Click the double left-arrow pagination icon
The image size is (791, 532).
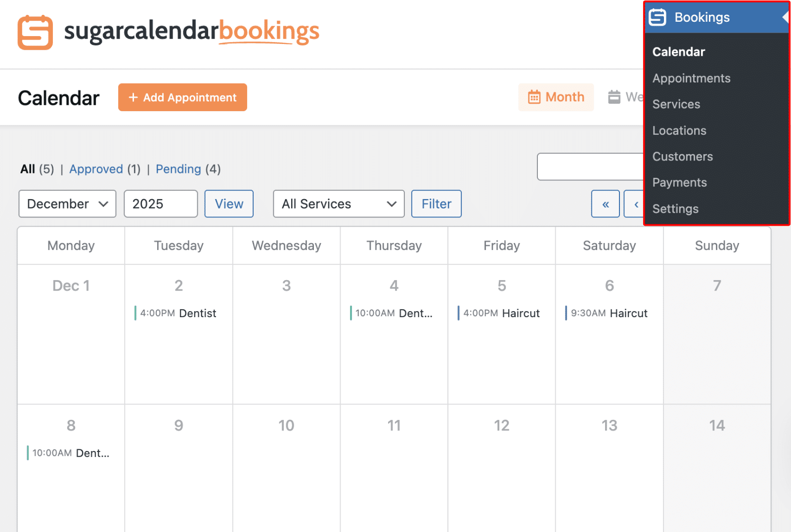tap(605, 204)
